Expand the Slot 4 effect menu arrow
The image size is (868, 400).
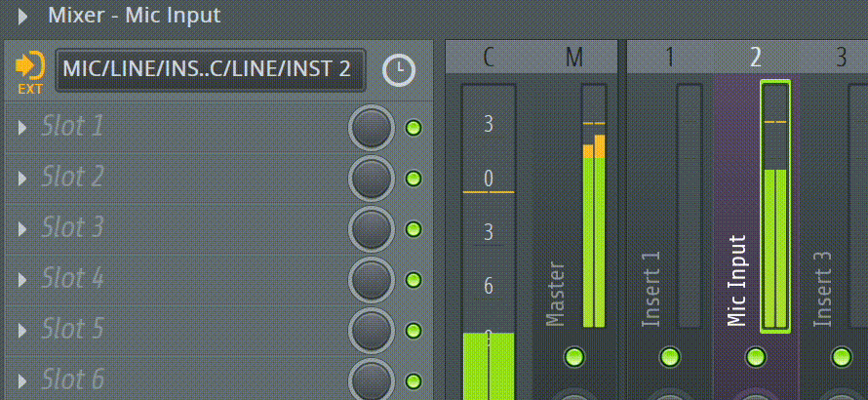22,280
